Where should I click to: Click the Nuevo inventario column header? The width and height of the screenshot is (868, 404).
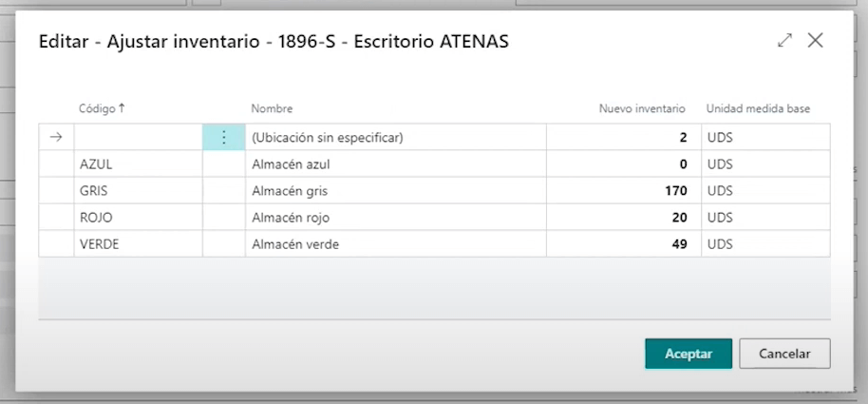[642, 108]
